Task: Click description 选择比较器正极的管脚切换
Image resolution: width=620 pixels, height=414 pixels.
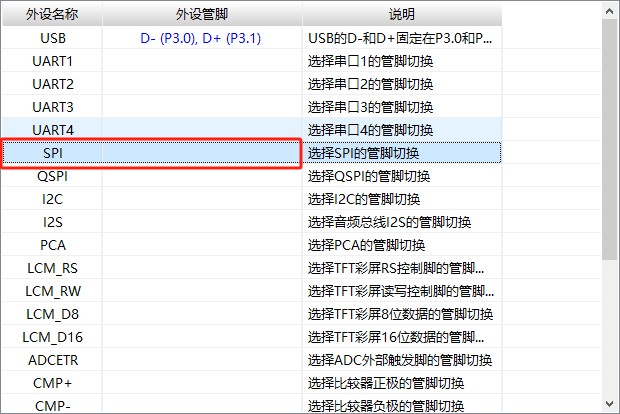Action: (386, 383)
